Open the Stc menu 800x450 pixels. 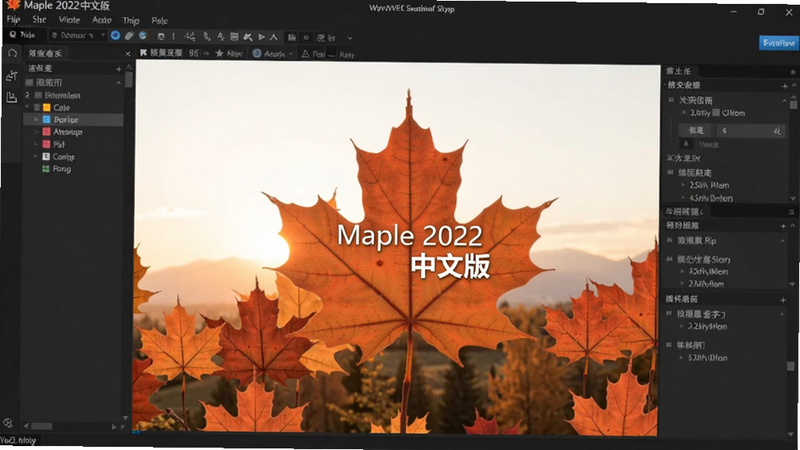tap(39, 19)
